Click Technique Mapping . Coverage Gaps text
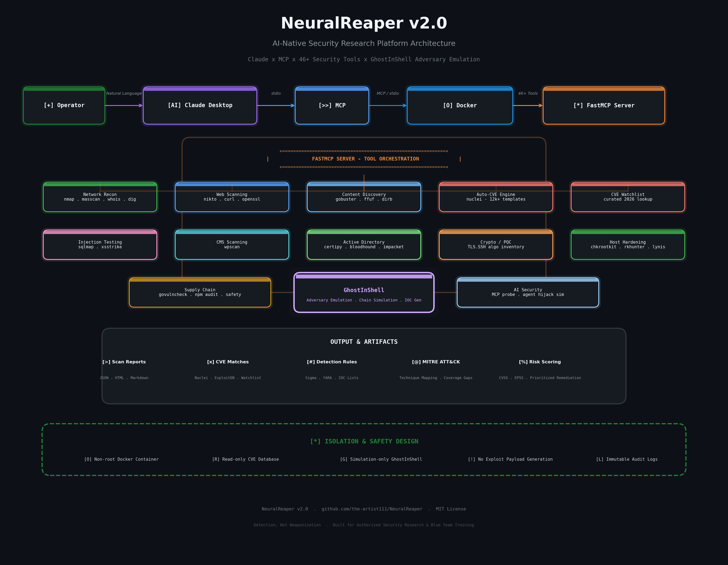 436,378
